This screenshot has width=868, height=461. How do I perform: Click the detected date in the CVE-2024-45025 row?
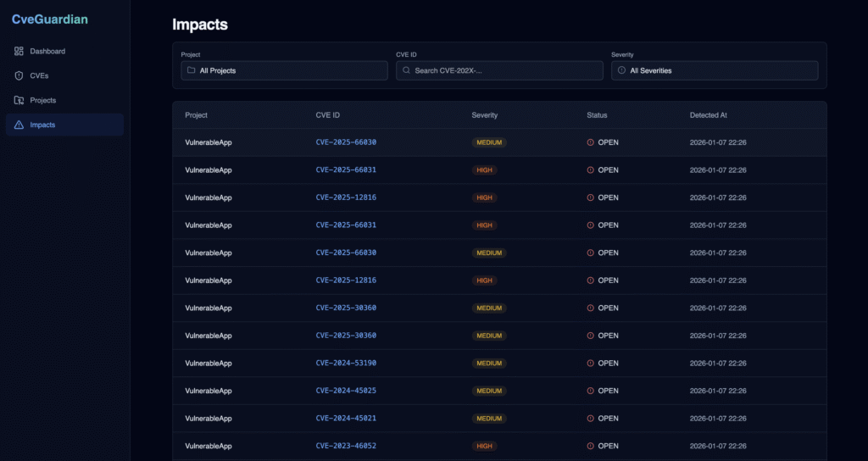718,391
